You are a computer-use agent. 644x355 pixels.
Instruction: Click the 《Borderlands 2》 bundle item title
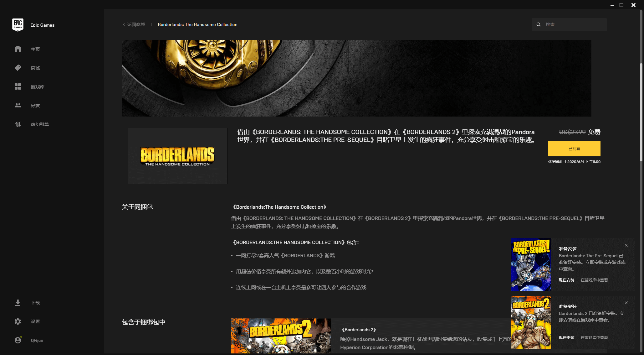coord(359,330)
